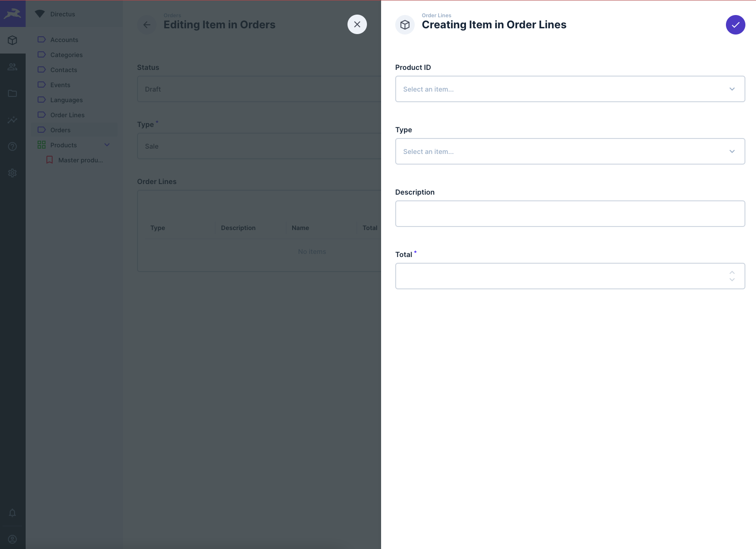Image resolution: width=756 pixels, height=549 pixels.
Task: Open the Type selection dropdown
Action: 570,151
